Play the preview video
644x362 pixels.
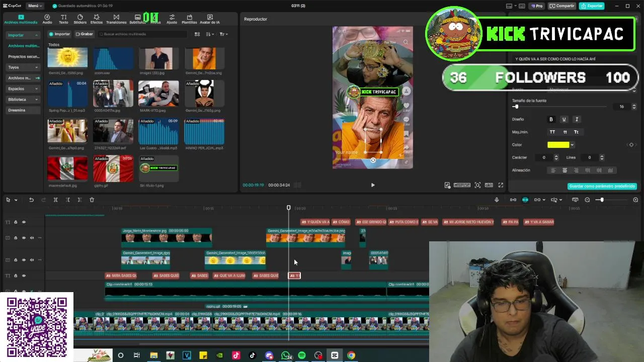tap(373, 185)
